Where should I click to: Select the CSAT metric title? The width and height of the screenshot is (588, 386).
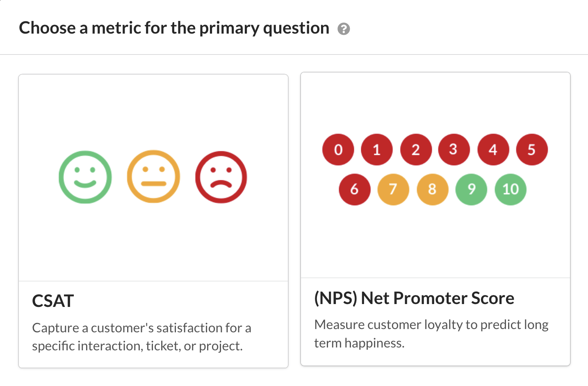click(53, 301)
